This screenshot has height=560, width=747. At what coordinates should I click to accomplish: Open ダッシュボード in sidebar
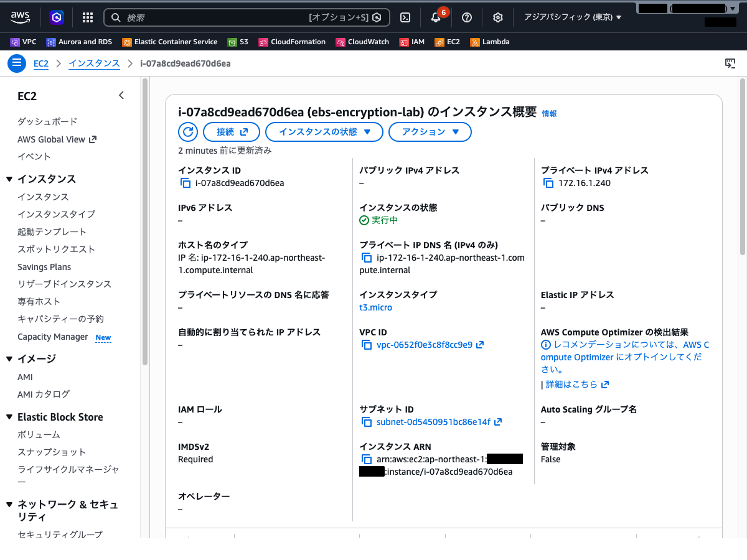coord(47,121)
